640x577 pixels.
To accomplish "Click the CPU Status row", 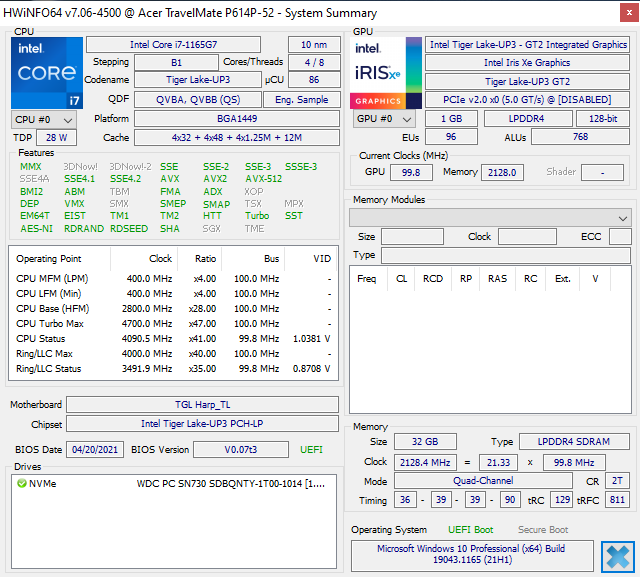I will [173, 339].
